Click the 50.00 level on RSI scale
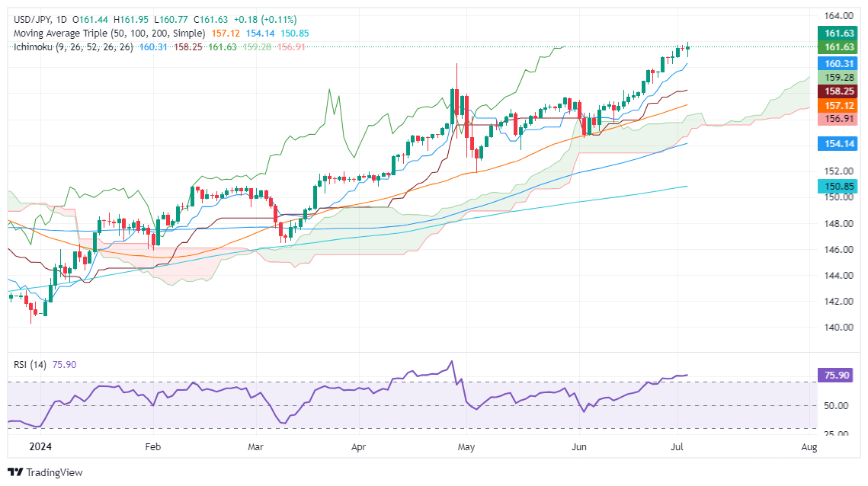The height and width of the screenshot is (486, 868). [x=836, y=406]
